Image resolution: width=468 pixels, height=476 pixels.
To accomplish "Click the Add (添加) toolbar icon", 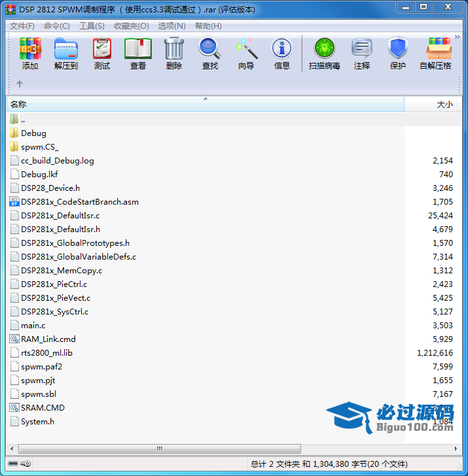I will point(30,48).
